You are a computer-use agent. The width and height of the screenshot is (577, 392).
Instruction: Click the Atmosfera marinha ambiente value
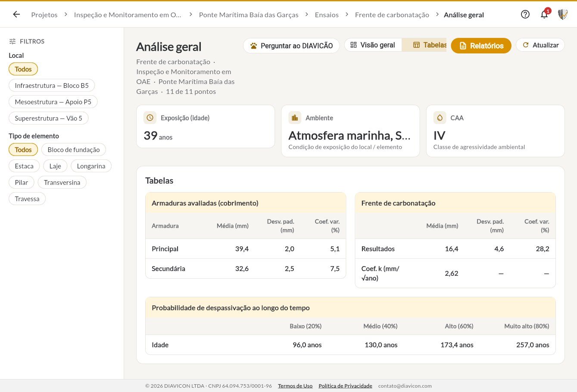click(x=349, y=135)
